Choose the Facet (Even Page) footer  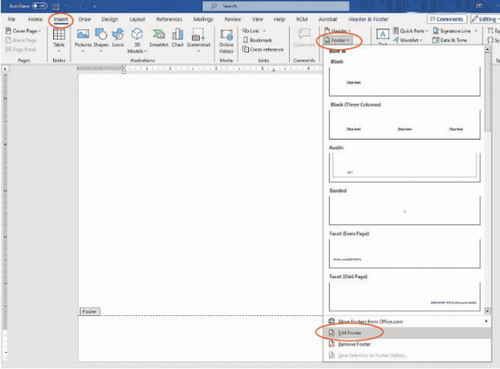405,254
